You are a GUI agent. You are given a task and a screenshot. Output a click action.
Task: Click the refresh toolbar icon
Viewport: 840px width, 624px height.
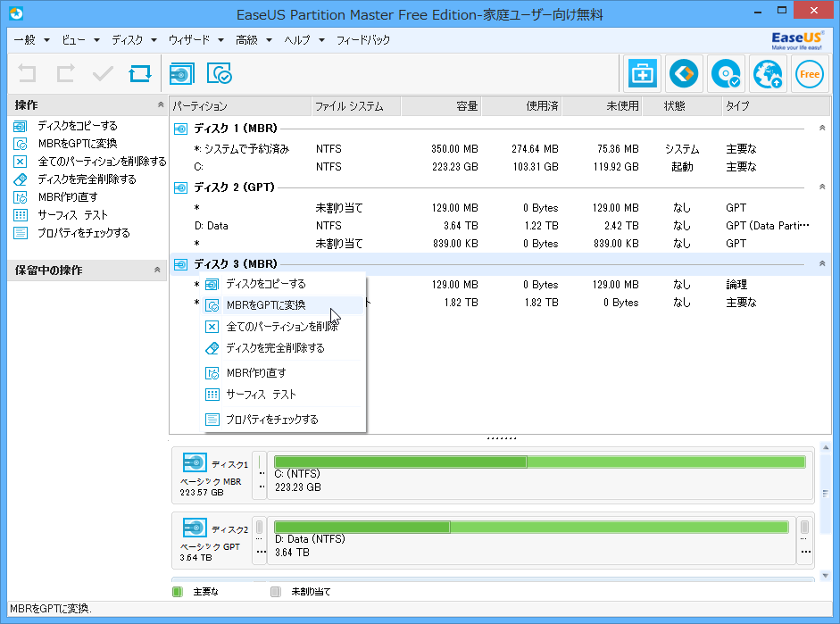140,73
